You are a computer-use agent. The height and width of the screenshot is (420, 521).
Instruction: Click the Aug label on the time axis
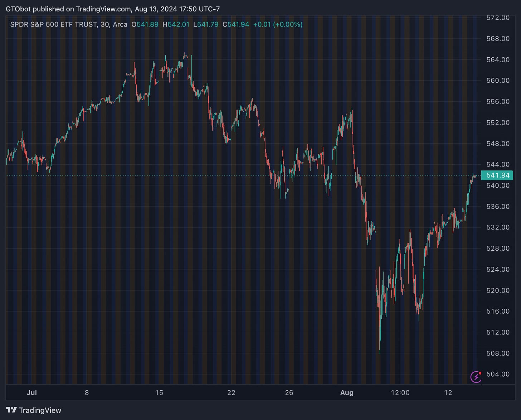[347, 392]
